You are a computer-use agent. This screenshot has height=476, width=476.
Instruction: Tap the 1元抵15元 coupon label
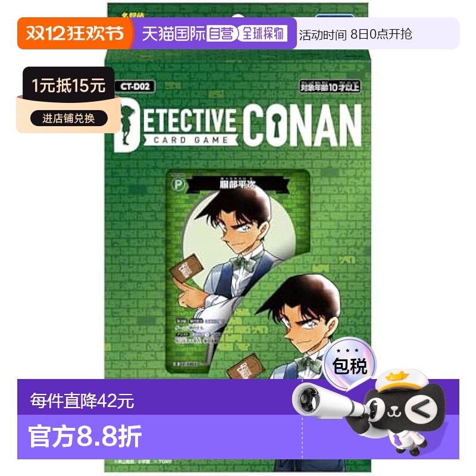(68, 85)
